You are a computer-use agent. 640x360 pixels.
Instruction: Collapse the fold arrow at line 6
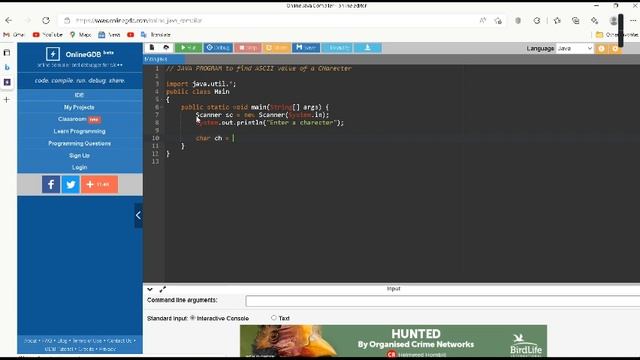162,107
